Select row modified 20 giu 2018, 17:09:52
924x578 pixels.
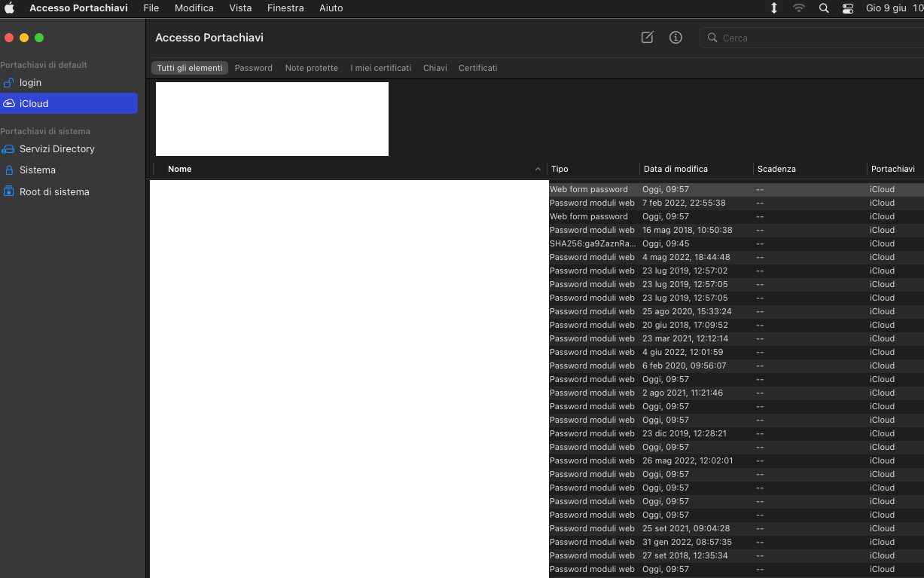(x=537, y=325)
